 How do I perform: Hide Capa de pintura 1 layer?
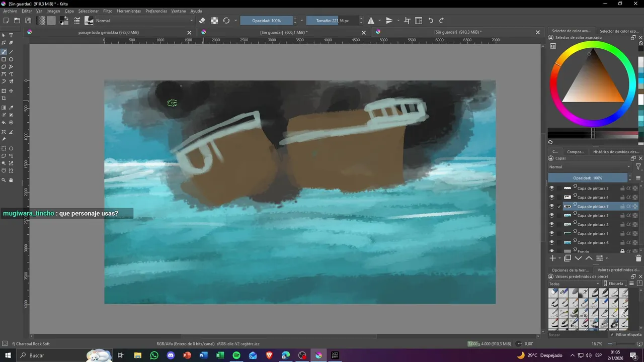point(552,234)
